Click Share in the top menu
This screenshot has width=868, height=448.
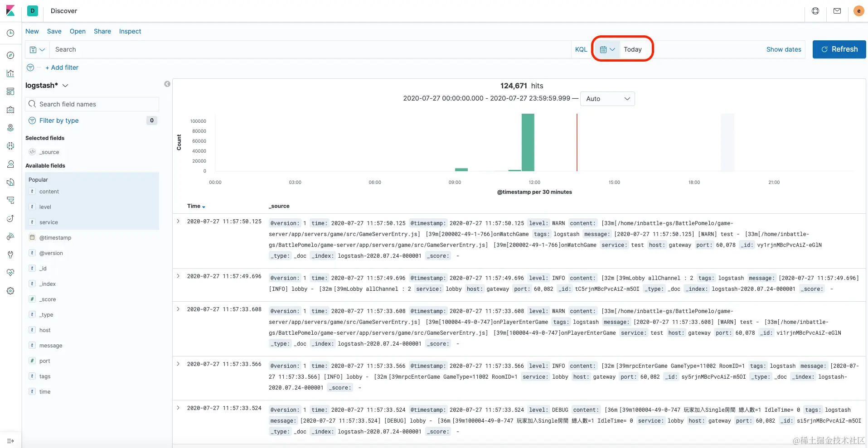click(102, 31)
